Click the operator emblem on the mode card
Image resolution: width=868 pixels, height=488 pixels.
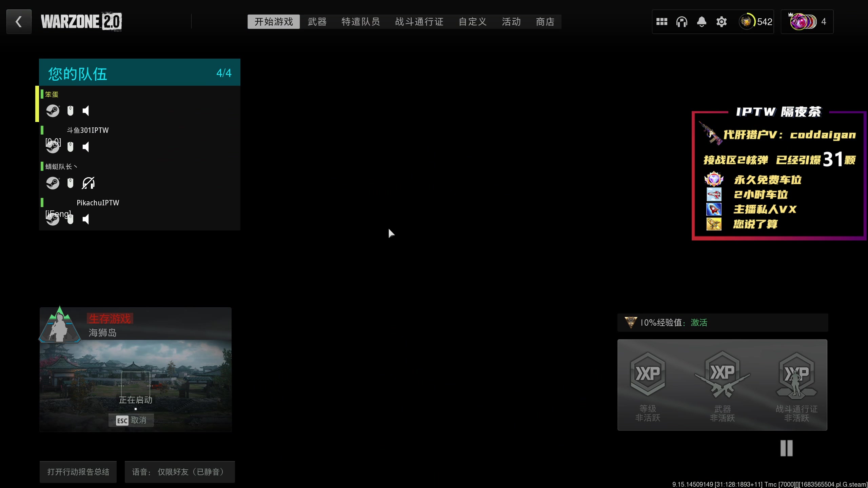point(60,325)
